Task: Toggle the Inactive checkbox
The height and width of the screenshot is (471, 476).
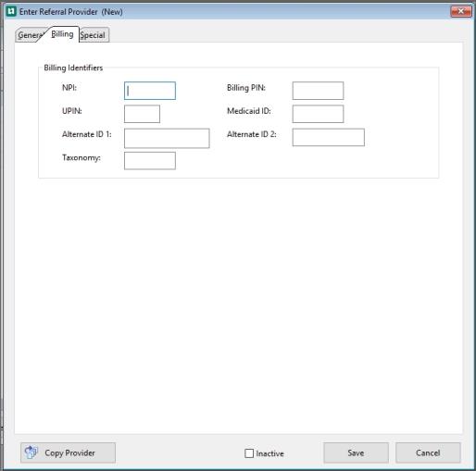Action: (249, 453)
